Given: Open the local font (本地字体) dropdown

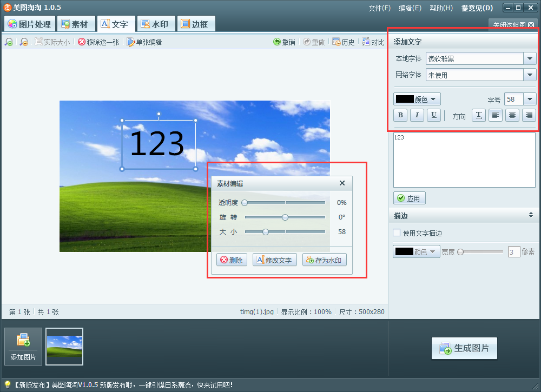Looking at the screenshot, I should coord(530,58).
